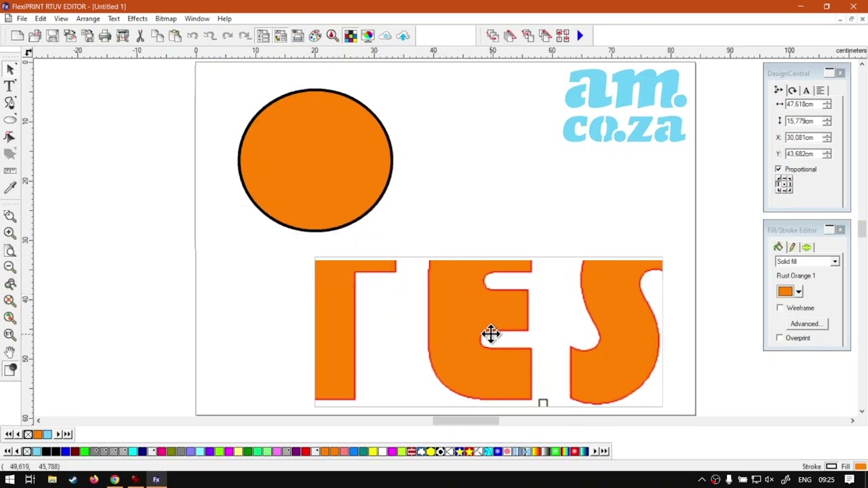The height and width of the screenshot is (488, 868).
Task: Click the Undo arrow icon
Action: 193,36
